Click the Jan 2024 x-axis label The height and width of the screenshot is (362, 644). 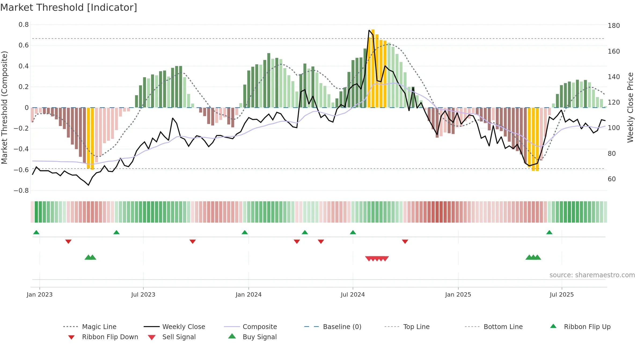click(x=249, y=295)
